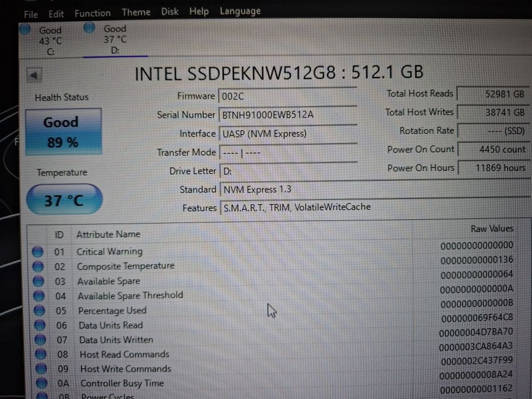Click the previous disk arrow button
Viewport: 532px width, 399px height.
tap(34, 75)
